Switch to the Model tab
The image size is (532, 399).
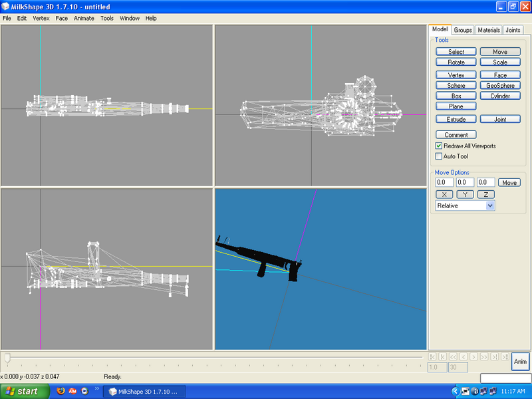440,29
